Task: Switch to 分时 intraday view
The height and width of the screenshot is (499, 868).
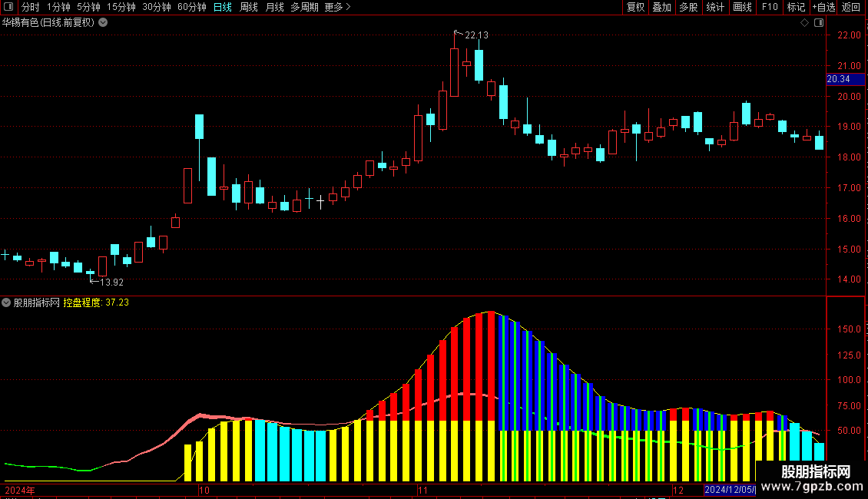Action: [31, 7]
